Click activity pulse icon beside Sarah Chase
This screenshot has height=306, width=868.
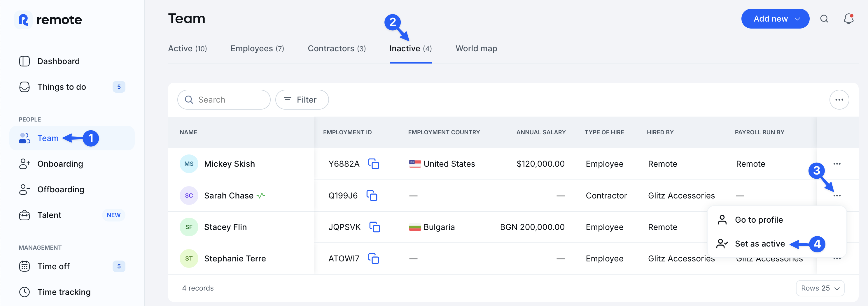pyautogui.click(x=261, y=196)
